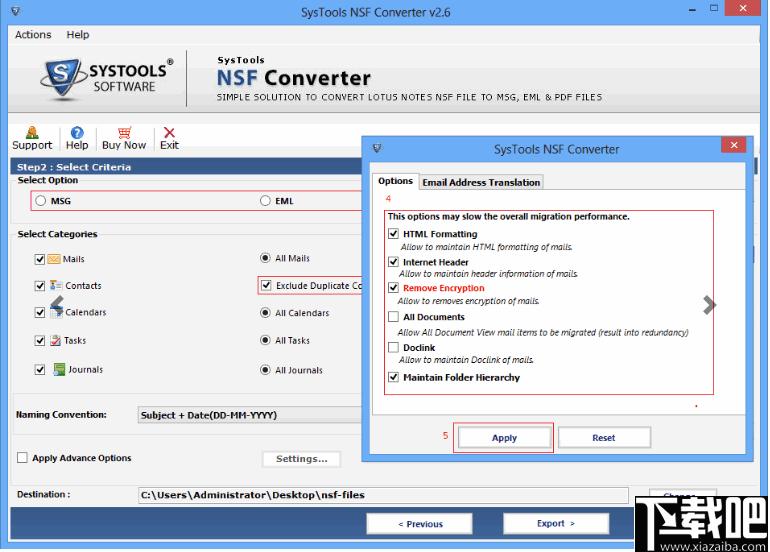770x552 pixels.
Task: Click the Contacts card icon
Action: click(x=56, y=285)
